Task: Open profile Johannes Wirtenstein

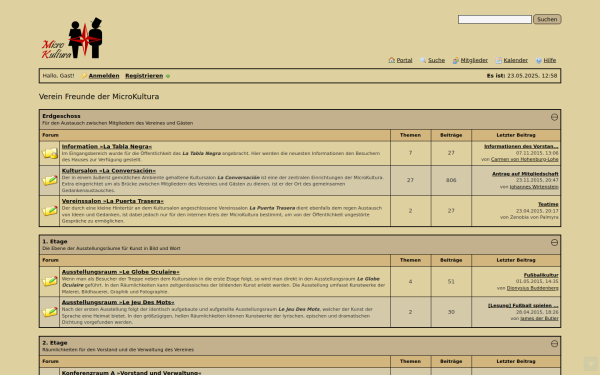Action: (x=534, y=187)
